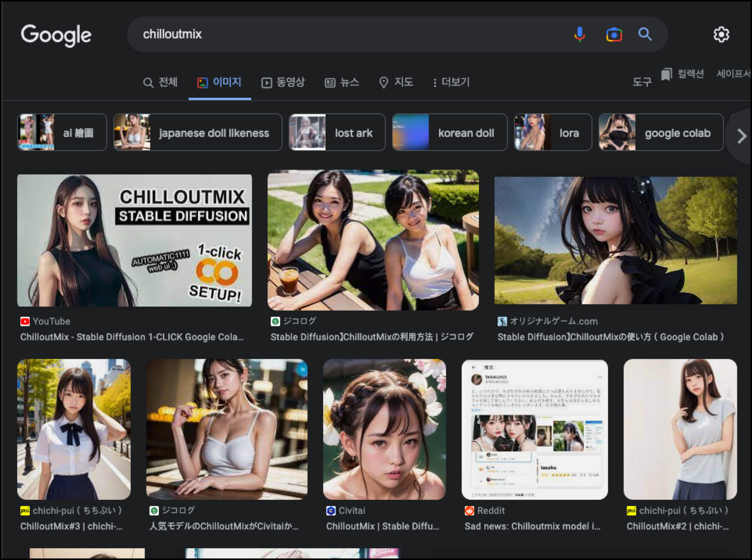Screen dimensions: 752x560
Task: Click the YouTube source icon
Action: [x=25, y=321]
